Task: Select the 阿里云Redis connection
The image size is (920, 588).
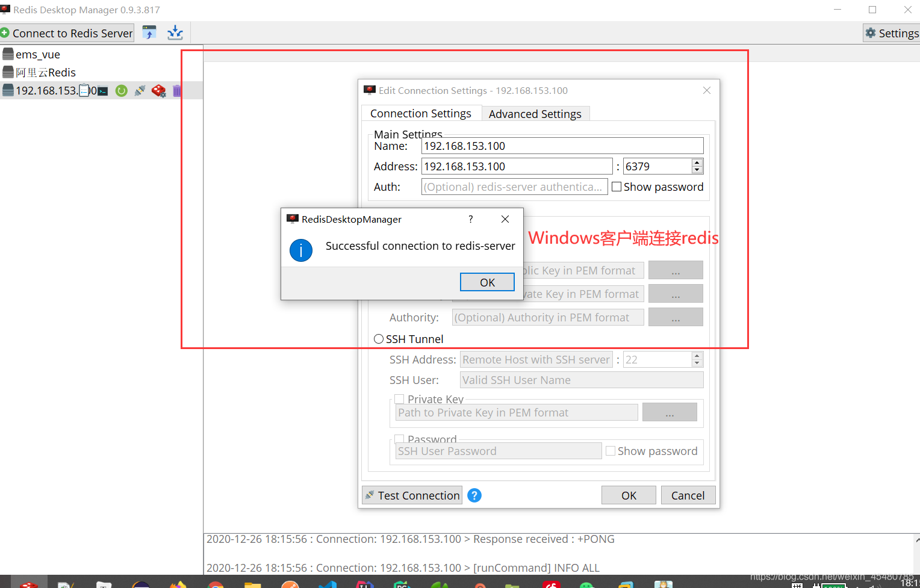Action: (46, 72)
